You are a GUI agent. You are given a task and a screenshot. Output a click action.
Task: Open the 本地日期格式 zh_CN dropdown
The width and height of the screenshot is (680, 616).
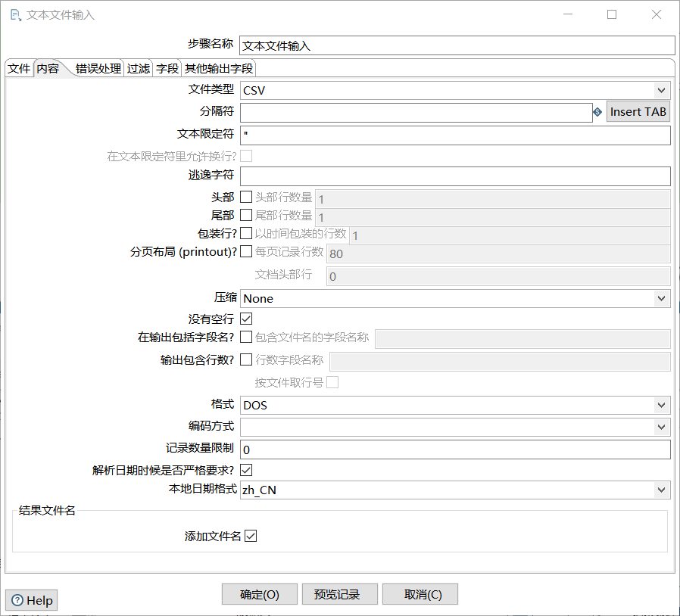[661, 490]
